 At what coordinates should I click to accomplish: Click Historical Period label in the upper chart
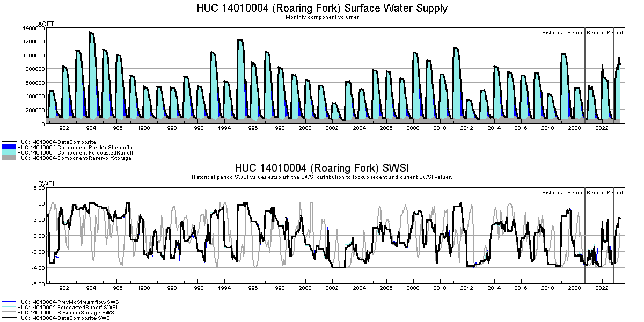point(562,33)
